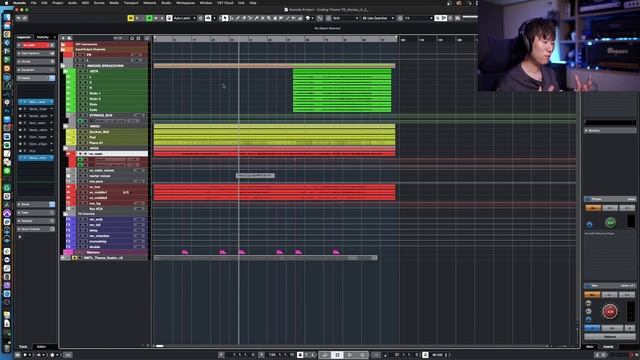Click the green knob in right control panel
This screenshot has height=360, width=640.
pyautogui.click(x=610, y=222)
